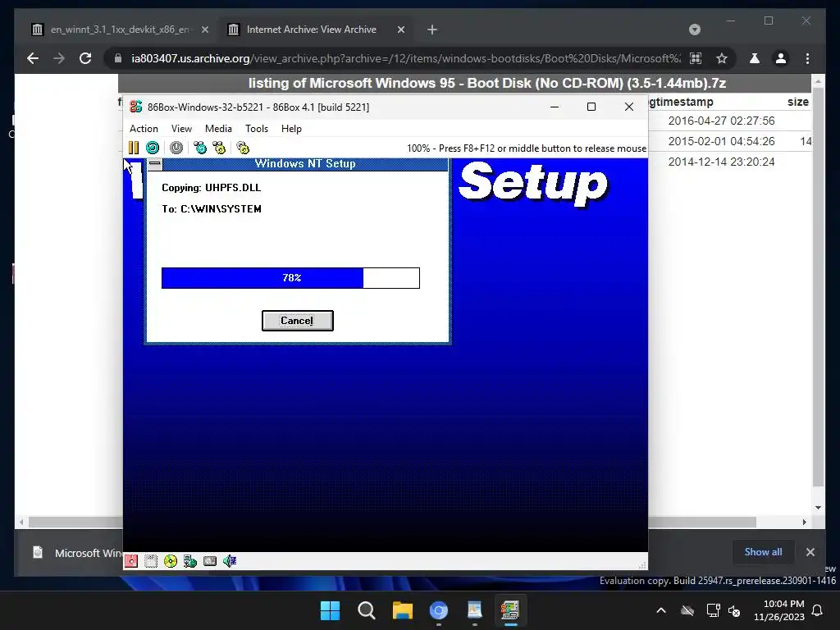840x630 pixels.
Task: Open Chrome Labs flask icon
Action: pyautogui.click(x=755, y=58)
